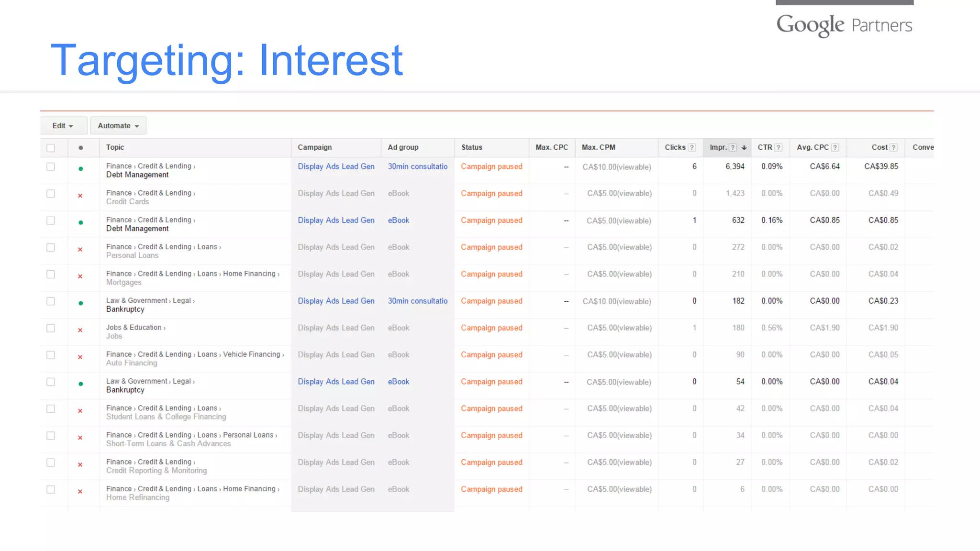Image resolution: width=980 pixels, height=551 pixels.
Task: Click green status dot for Bankruptcy eBook row
Action: [x=80, y=384]
